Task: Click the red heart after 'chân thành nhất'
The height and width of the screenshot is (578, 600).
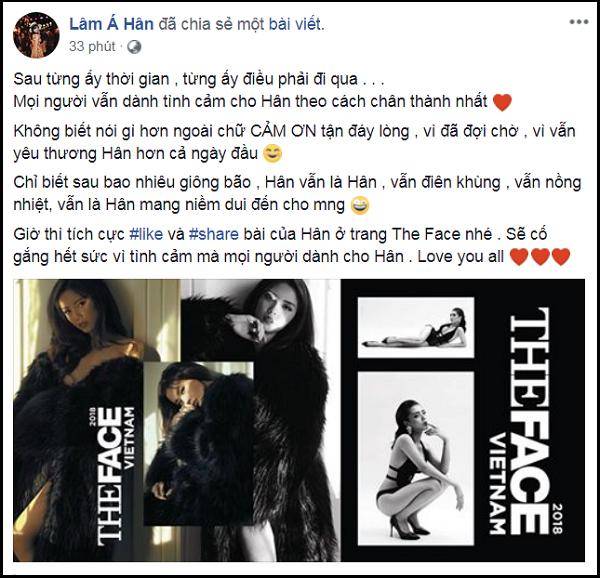Action: (x=502, y=102)
